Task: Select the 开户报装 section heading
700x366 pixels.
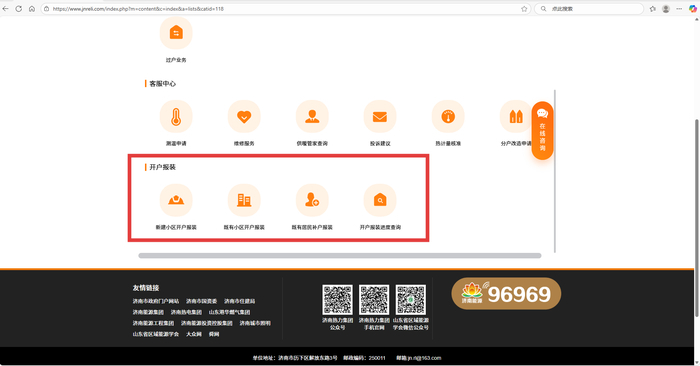Action: 162,167
